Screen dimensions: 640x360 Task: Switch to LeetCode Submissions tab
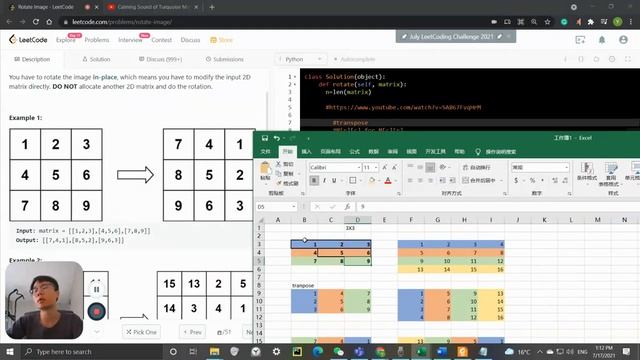point(224,59)
